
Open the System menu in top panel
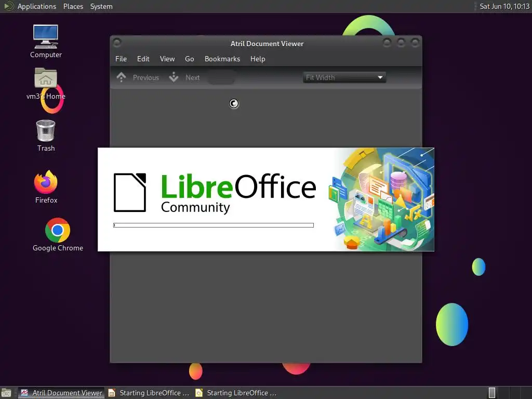pyautogui.click(x=101, y=6)
